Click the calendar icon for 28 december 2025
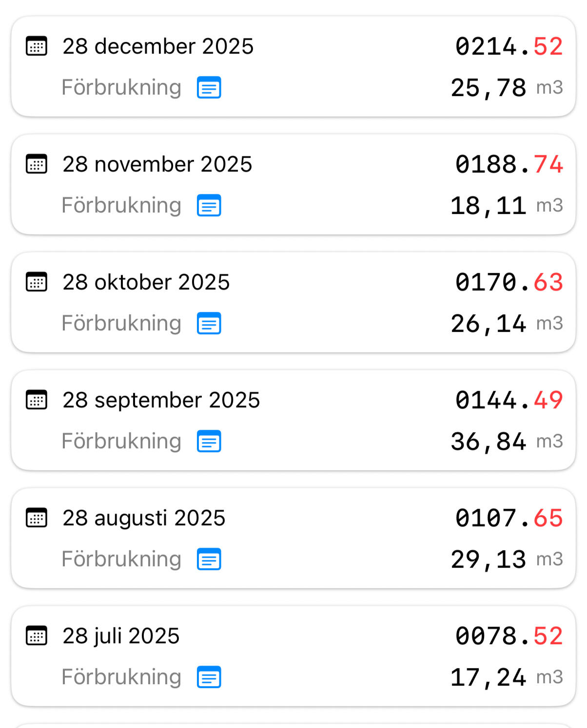 click(37, 46)
